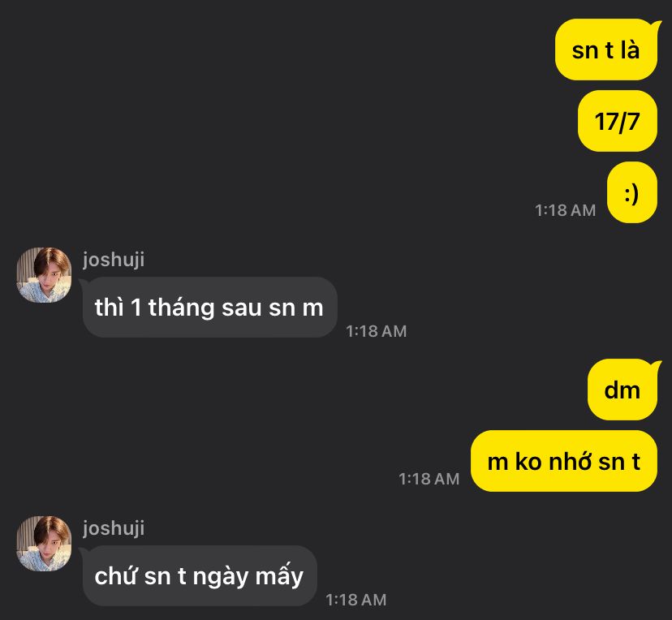Click the pointed tail of the 'sn t là' bubble
672x620 pixels.
point(656,25)
